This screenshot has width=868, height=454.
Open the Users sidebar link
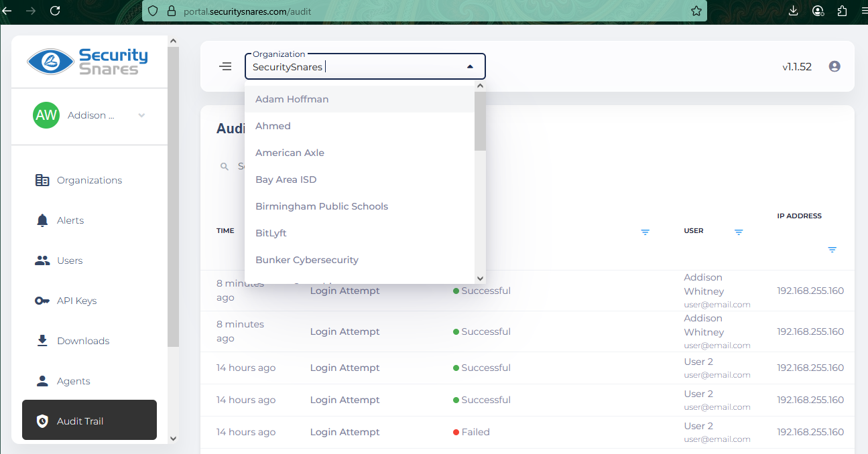coord(89,260)
